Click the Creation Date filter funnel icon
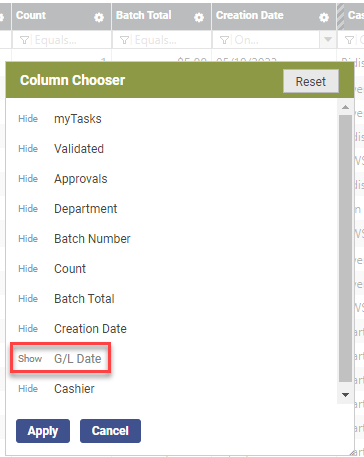This screenshot has width=364, height=457. [224, 40]
